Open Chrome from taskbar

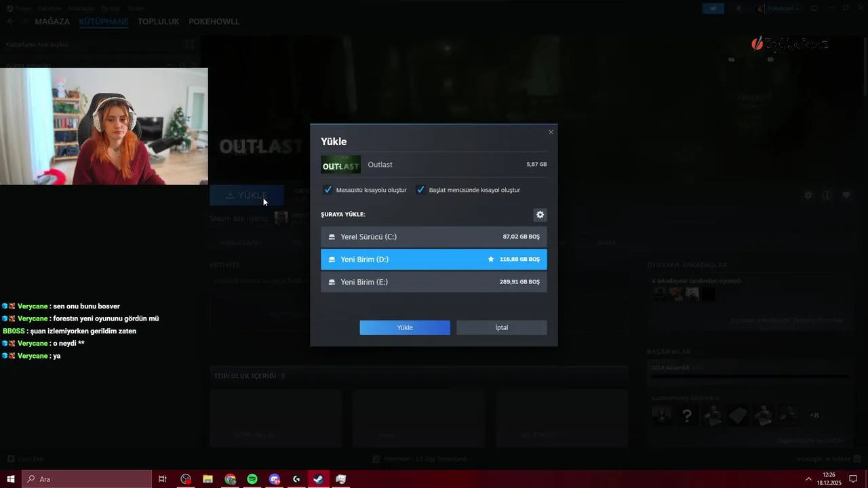tap(231, 479)
